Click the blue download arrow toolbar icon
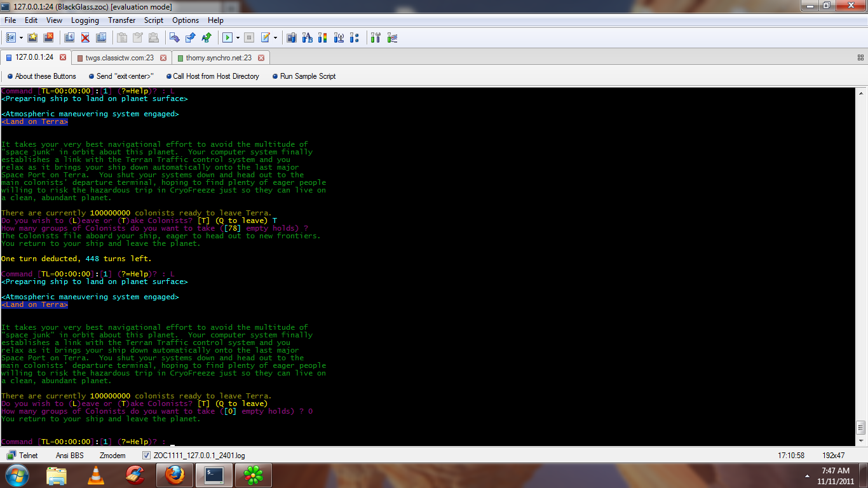868x488 pixels. 175,37
